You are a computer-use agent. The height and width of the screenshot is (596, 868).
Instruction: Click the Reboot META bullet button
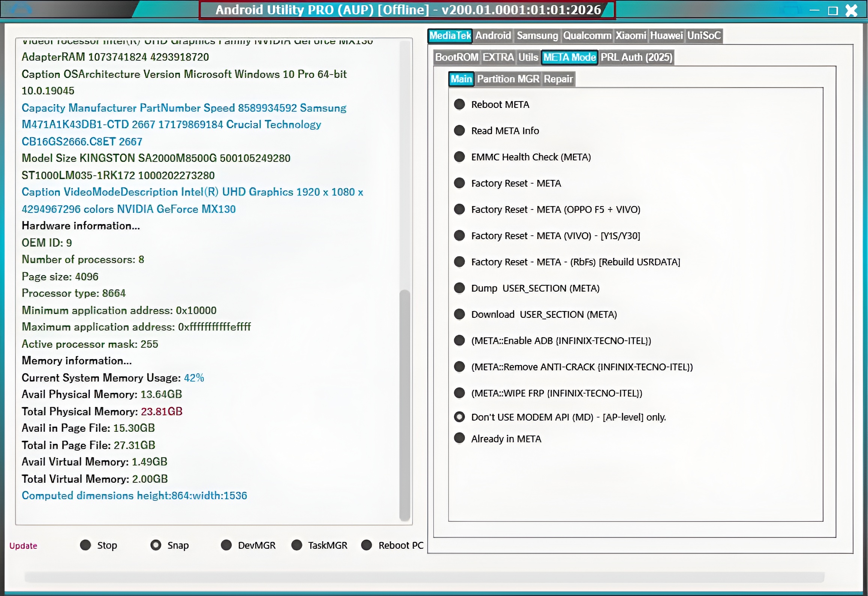(459, 104)
